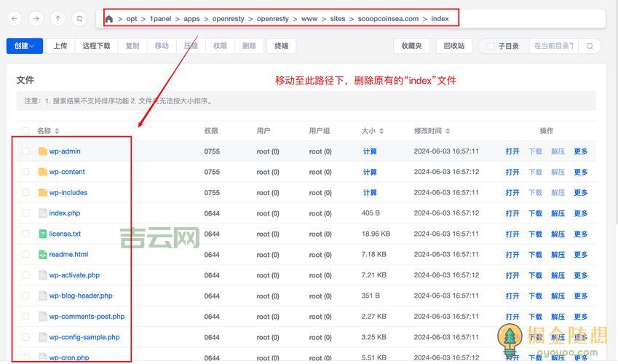The width and height of the screenshot is (618, 364).
Task: Open 更多 menu for index.php
Action: 581,213
